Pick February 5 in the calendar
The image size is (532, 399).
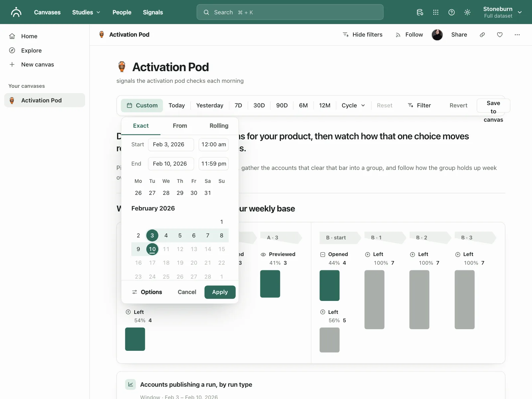click(x=180, y=235)
